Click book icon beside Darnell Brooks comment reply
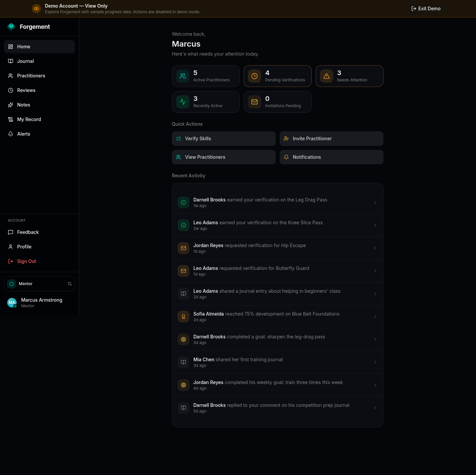The image size is (476, 475). (183, 408)
